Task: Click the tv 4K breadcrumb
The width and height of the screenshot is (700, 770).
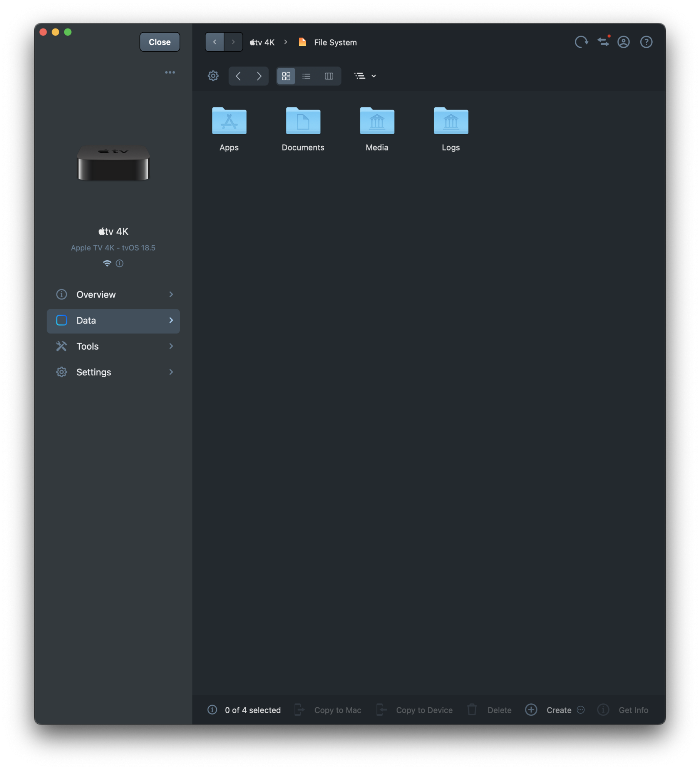Action: pos(262,42)
